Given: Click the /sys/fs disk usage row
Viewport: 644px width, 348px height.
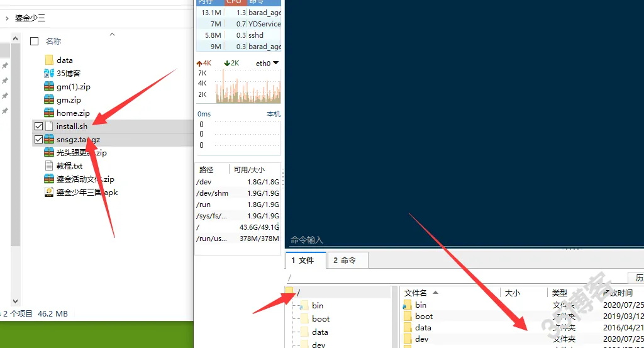Looking at the screenshot, I should click(x=237, y=216).
